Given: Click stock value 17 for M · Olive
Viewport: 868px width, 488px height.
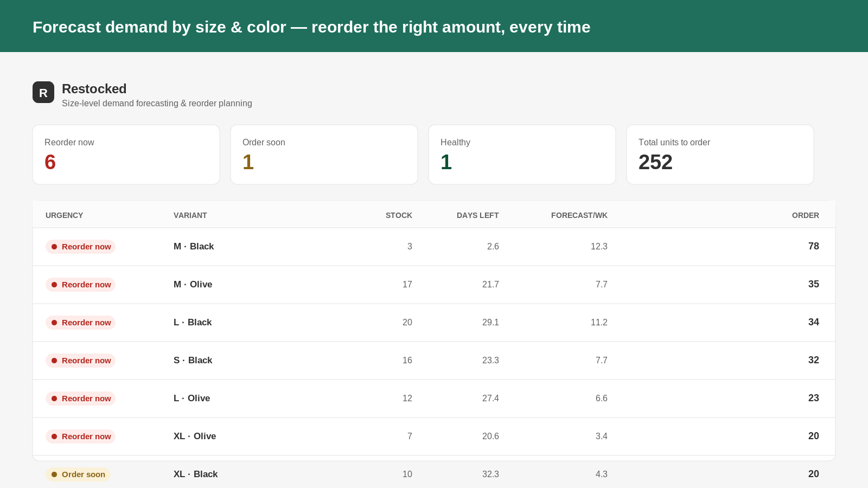Looking at the screenshot, I should pos(407,284).
